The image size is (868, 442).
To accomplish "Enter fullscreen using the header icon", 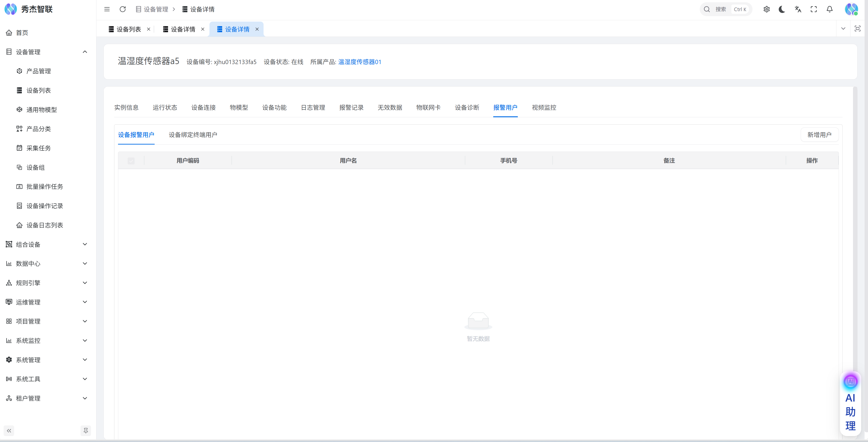I will (x=813, y=9).
